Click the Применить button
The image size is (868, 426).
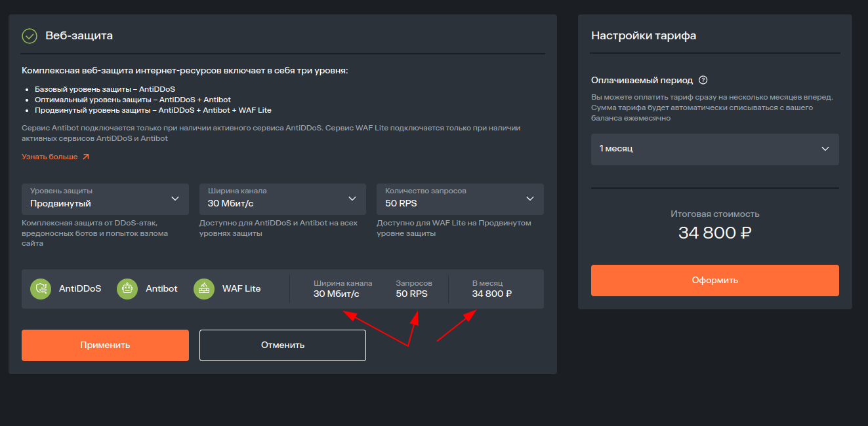point(105,345)
